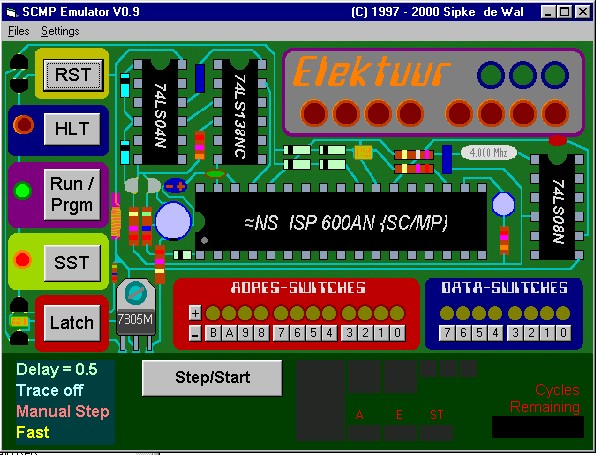Screen dimensions: 596x455
Task: Click the NS ISP 600AN SC/MP processor chip
Action: (x=341, y=222)
